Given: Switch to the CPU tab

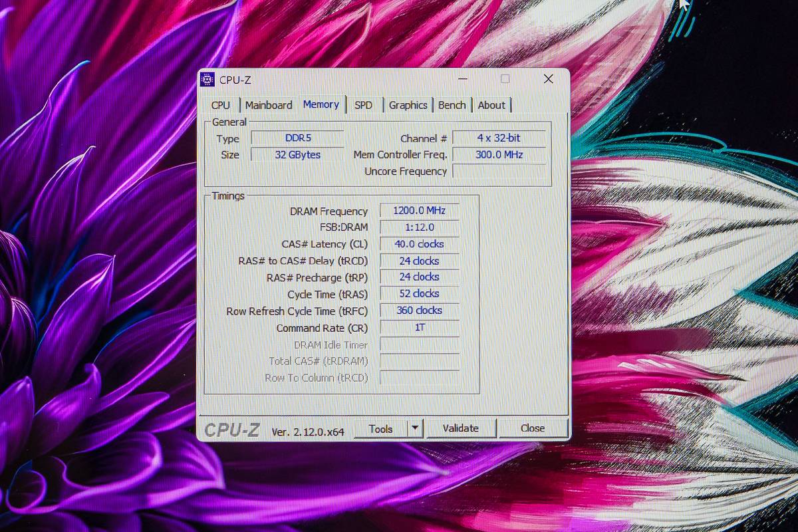Looking at the screenshot, I should click(x=221, y=105).
